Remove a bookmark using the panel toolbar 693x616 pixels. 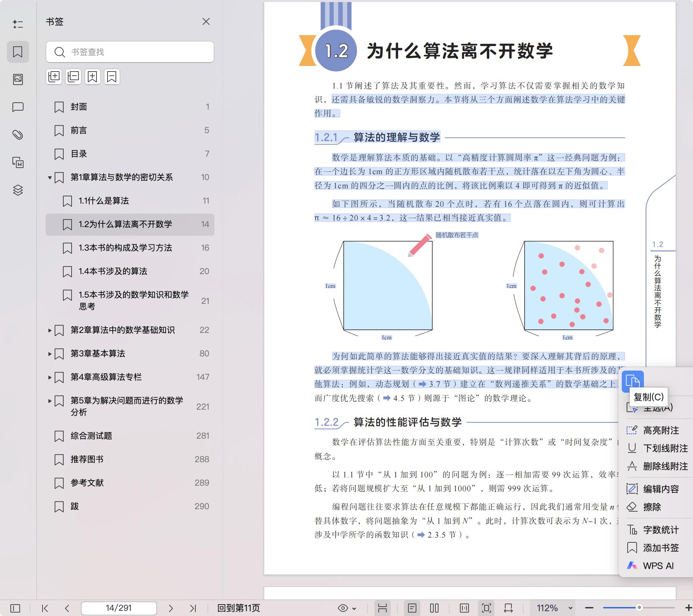(111, 76)
